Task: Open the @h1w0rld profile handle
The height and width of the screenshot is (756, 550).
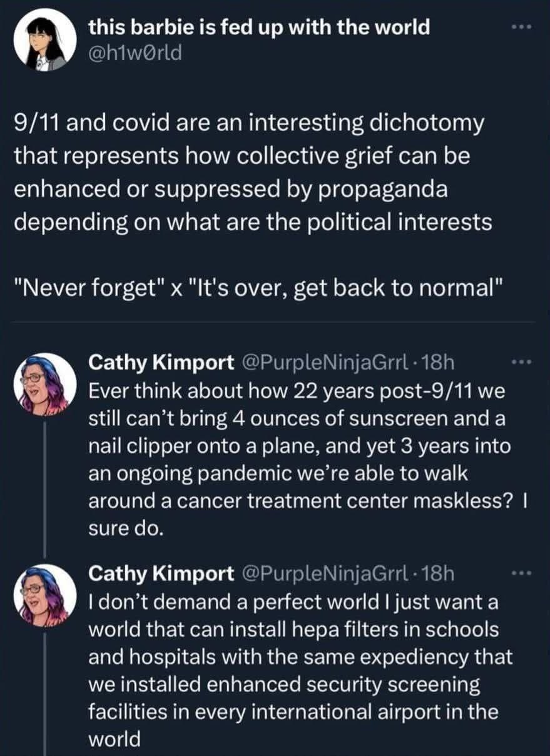Action: click(x=135, y=53)
